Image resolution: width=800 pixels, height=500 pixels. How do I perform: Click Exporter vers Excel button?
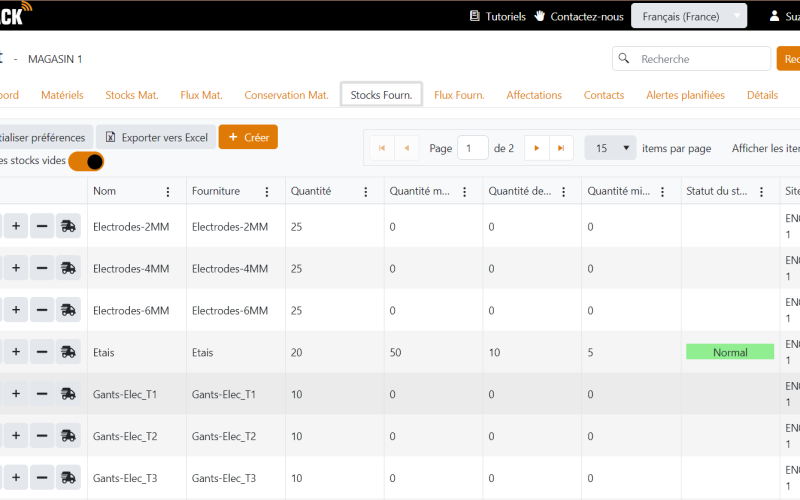(157, 137)
